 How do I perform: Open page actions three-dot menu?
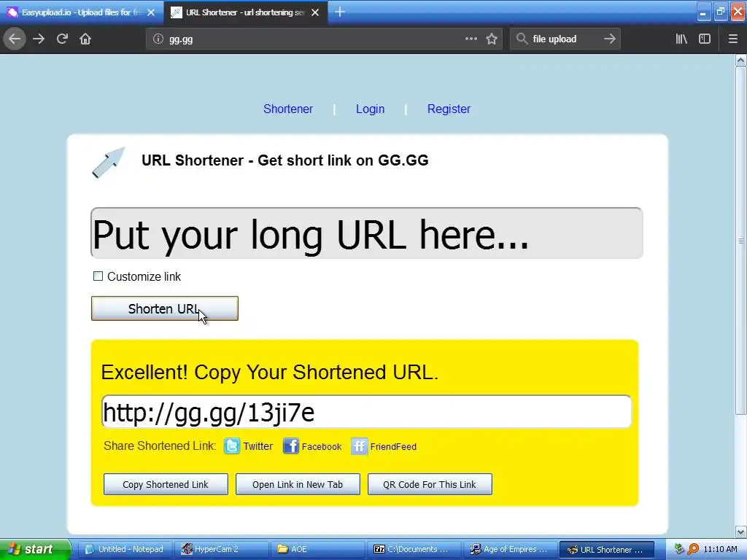(471, 39)
